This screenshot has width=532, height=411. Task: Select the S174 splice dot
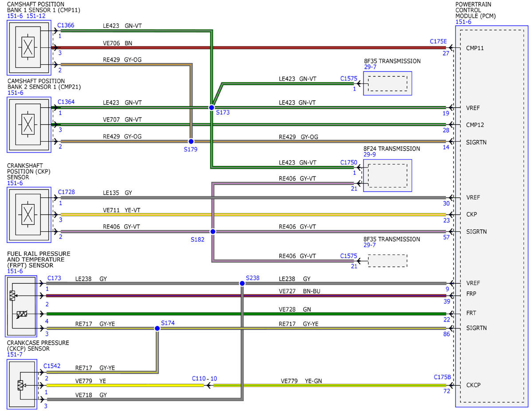(x=157, y=329)
